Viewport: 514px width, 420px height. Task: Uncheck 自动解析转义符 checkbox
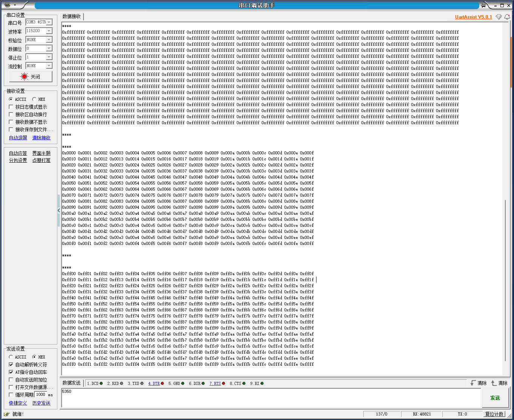pyautogui.click(x=11, y=365)
